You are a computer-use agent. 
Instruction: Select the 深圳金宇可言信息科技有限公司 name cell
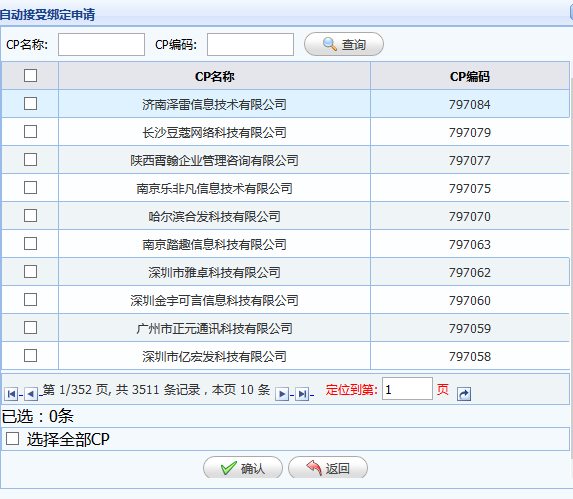coord(214,300)
